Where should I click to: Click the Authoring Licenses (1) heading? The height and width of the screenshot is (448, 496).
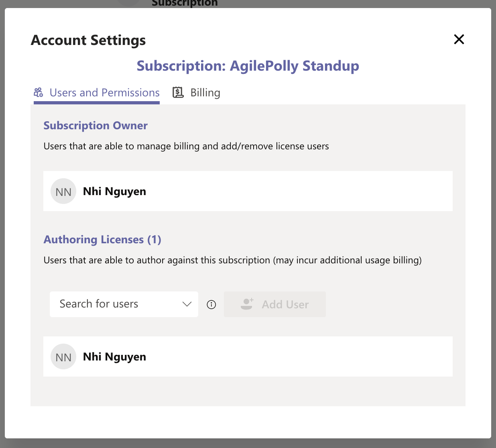coord(102,240)
